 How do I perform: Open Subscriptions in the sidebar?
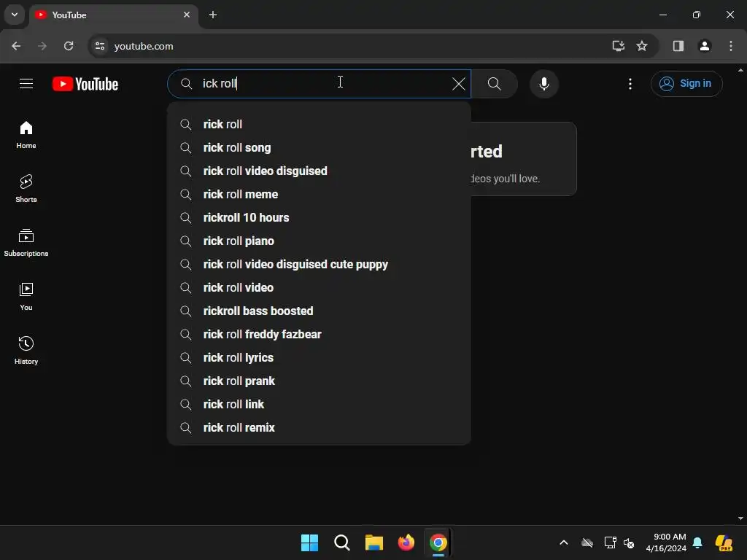coord(26,242)
